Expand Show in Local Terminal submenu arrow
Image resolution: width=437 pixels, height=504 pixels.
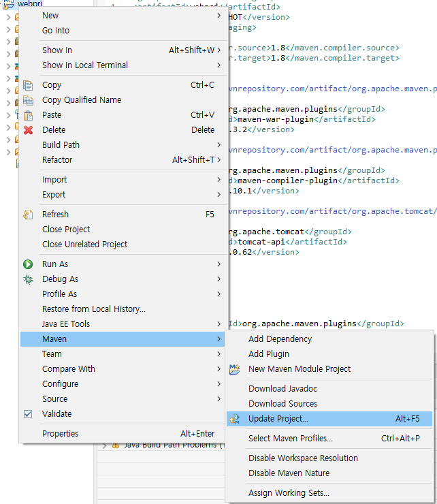tap(218, 65)
